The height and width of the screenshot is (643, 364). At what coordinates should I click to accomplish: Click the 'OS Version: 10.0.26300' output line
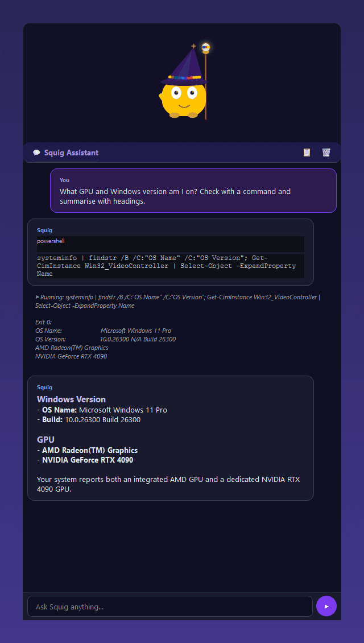coord(106,339)
